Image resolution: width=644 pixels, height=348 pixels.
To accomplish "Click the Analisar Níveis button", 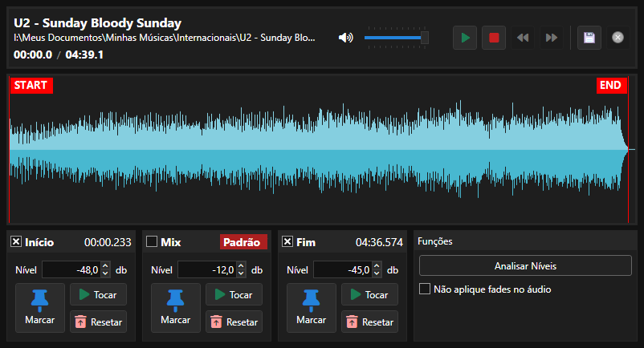I will [525, 265].
